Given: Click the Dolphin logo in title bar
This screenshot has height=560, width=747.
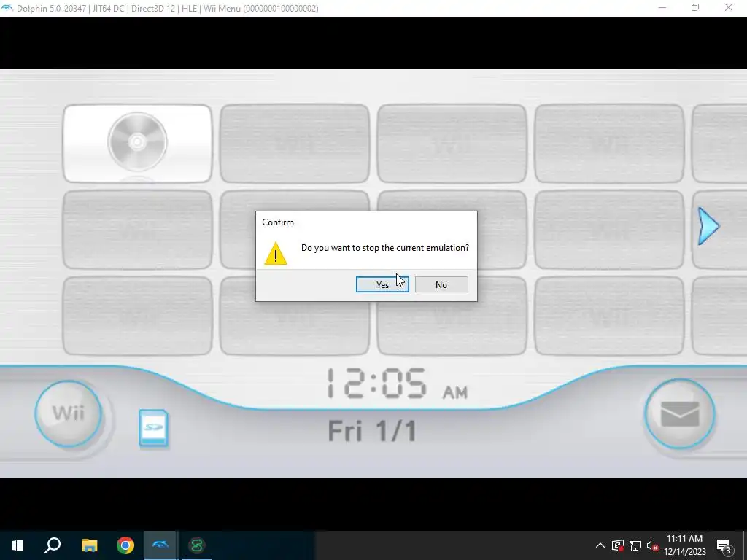Looking at the screenshot, I should pyautogui.click(x=7, y=8).
